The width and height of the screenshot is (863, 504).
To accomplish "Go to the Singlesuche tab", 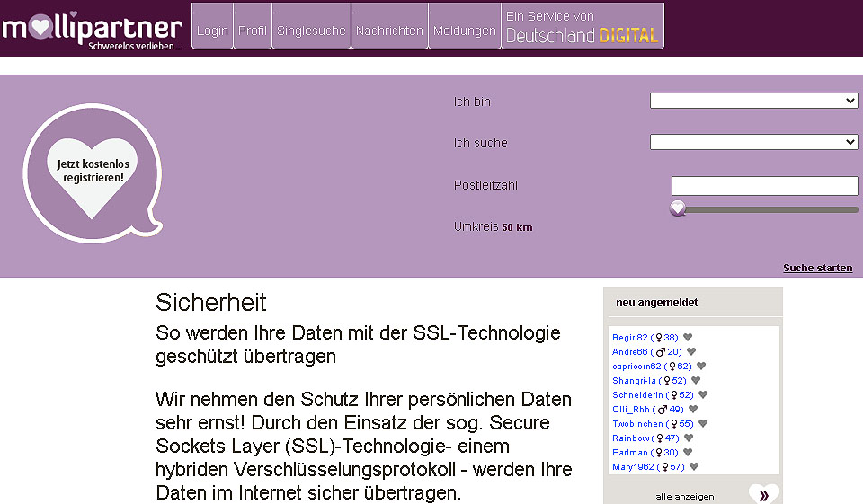I will point(311,31).
